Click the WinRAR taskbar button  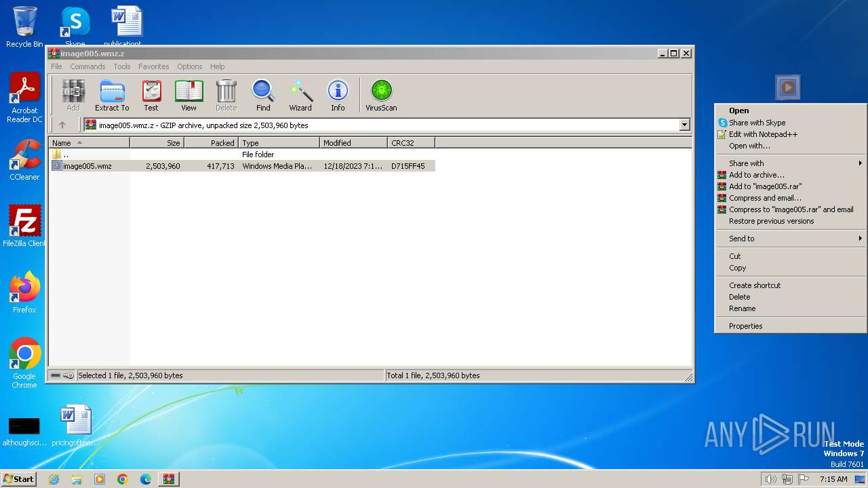pyautogui.click(x=169, y=479)
